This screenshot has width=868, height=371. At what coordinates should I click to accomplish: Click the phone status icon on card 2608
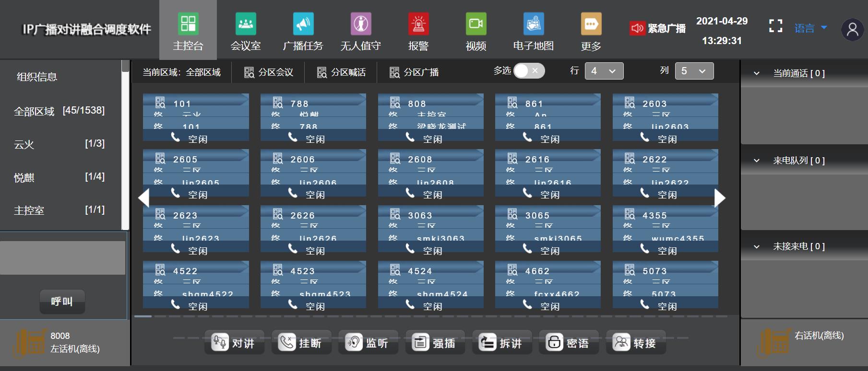click(410, 193)
